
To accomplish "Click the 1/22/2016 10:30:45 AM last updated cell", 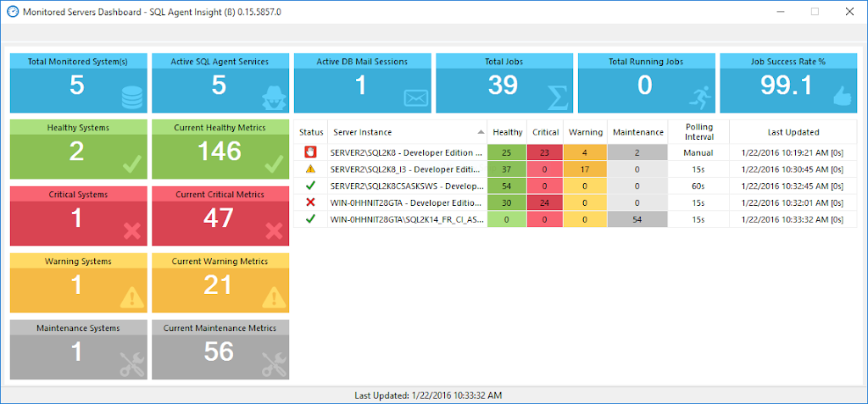I will (x=793, y=169).
